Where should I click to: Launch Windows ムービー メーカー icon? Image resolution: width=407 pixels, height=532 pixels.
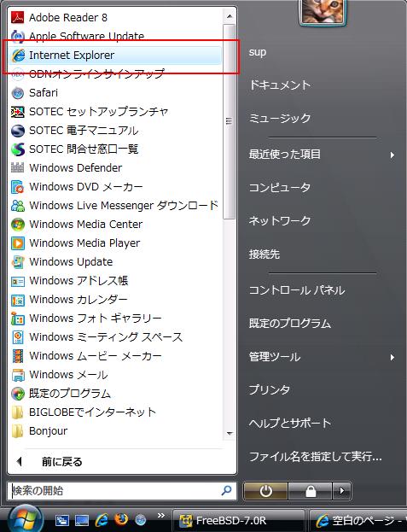17,356
